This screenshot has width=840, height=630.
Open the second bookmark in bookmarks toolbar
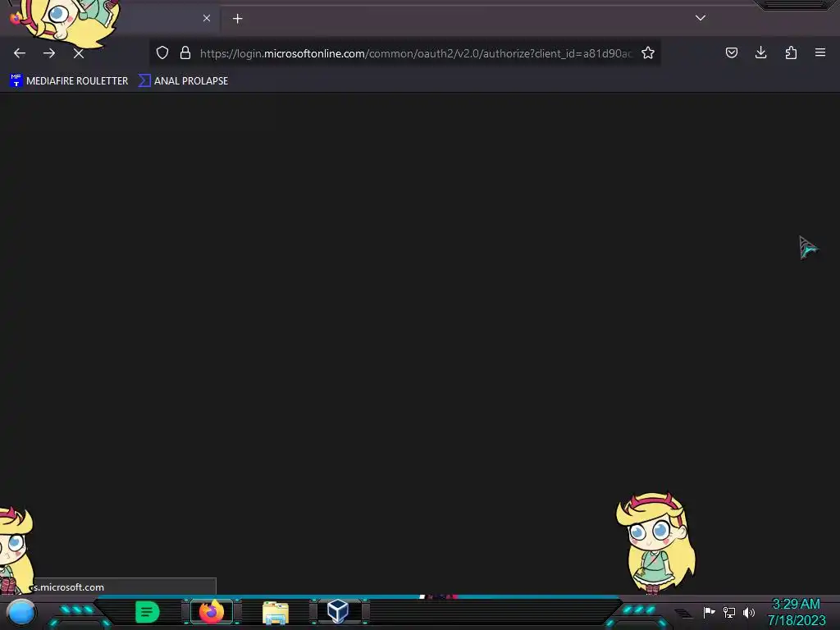(x=183, y=81)
